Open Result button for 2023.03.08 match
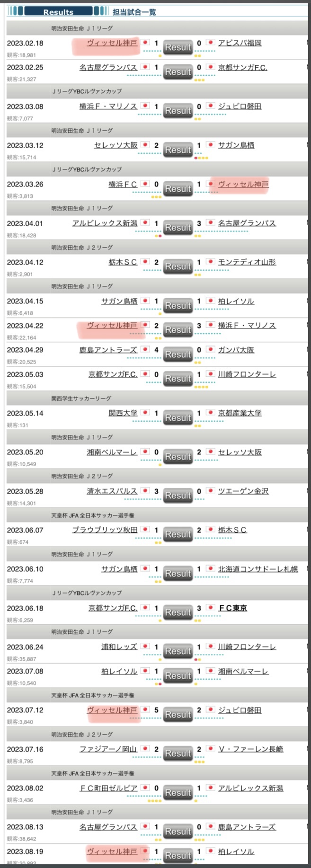The image size is (311, 868). coord(178,111)
